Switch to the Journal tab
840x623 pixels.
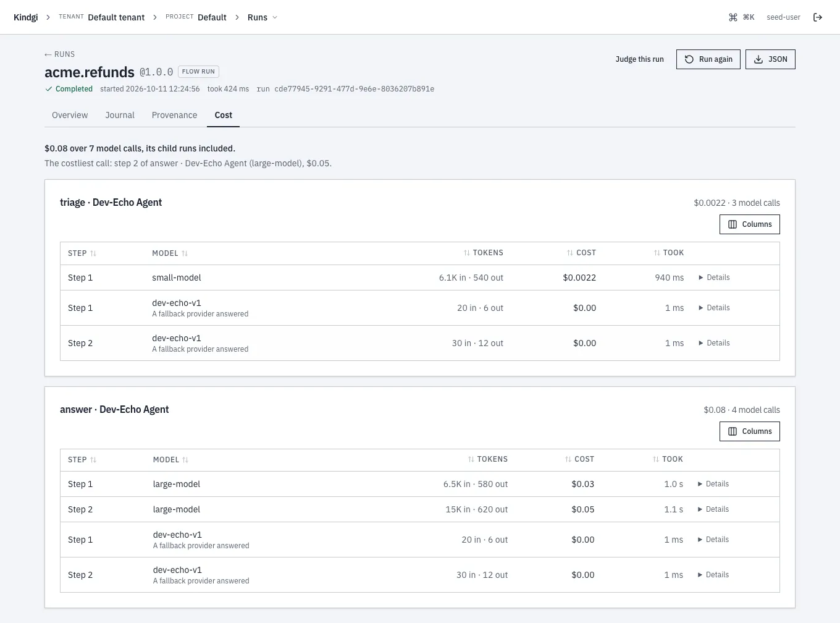(x=120, y=115)
